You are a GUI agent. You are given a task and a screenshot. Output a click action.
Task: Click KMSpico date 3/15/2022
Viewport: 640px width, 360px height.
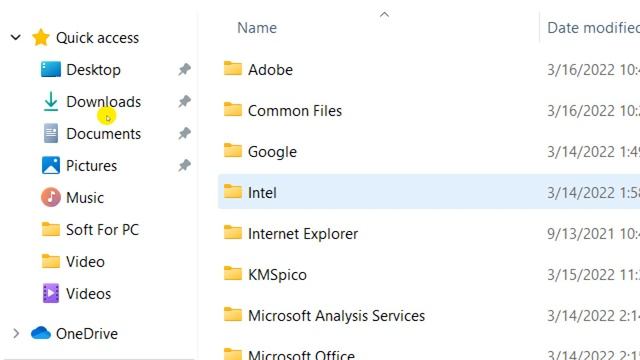(593, 275)
